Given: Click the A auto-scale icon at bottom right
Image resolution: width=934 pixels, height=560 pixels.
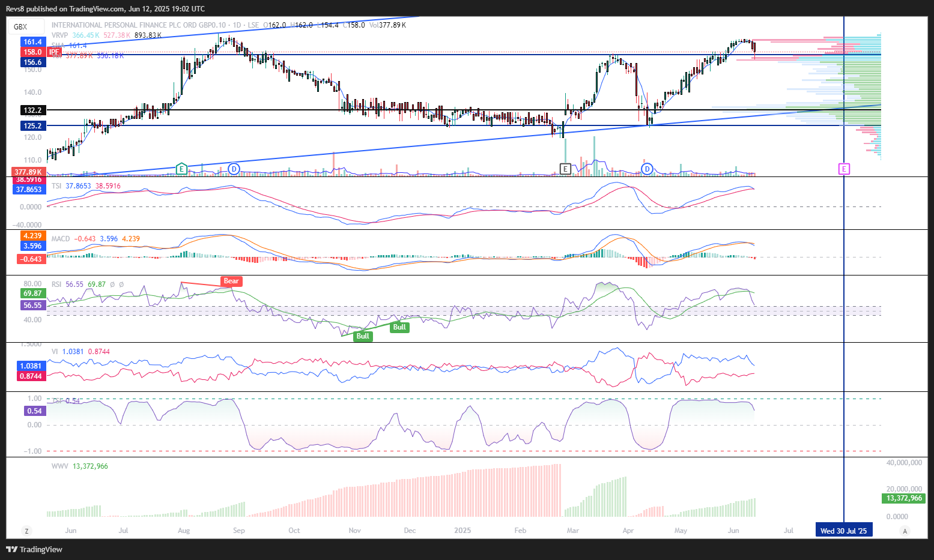Looking at the screenshot, I should pos(905,531).
